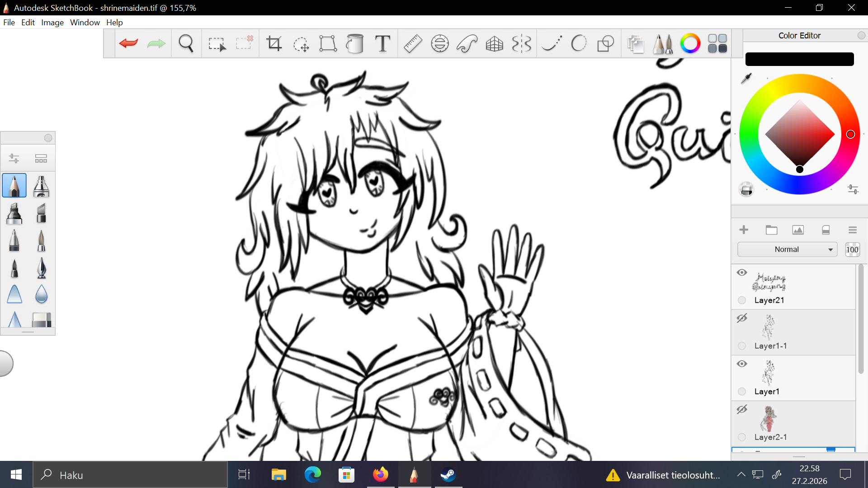
Task: Select the rectangular Selection tool
Action: pos(217,43)
